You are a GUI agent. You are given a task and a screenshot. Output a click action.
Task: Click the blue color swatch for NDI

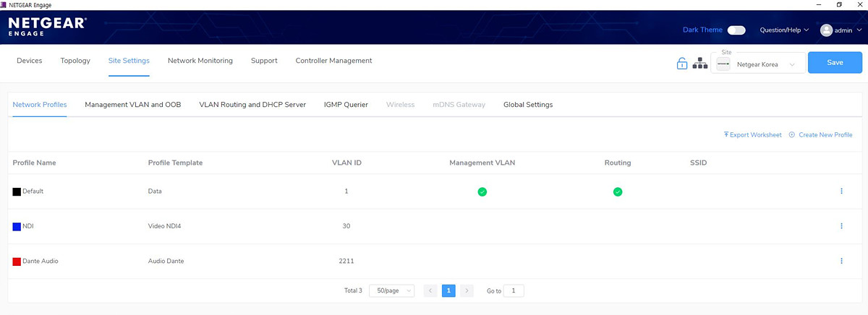[x=17, y=226]
